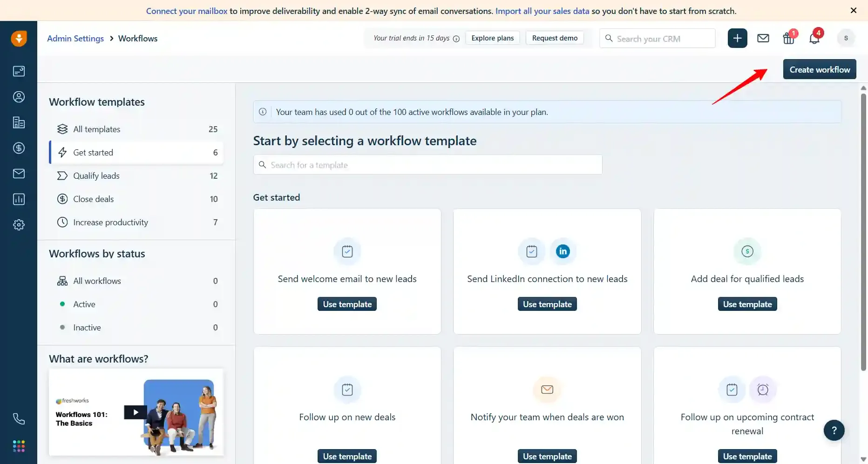
Task: Open Contacts icon in sidebar
Action: pyautogui.click(x=19, y=97)
